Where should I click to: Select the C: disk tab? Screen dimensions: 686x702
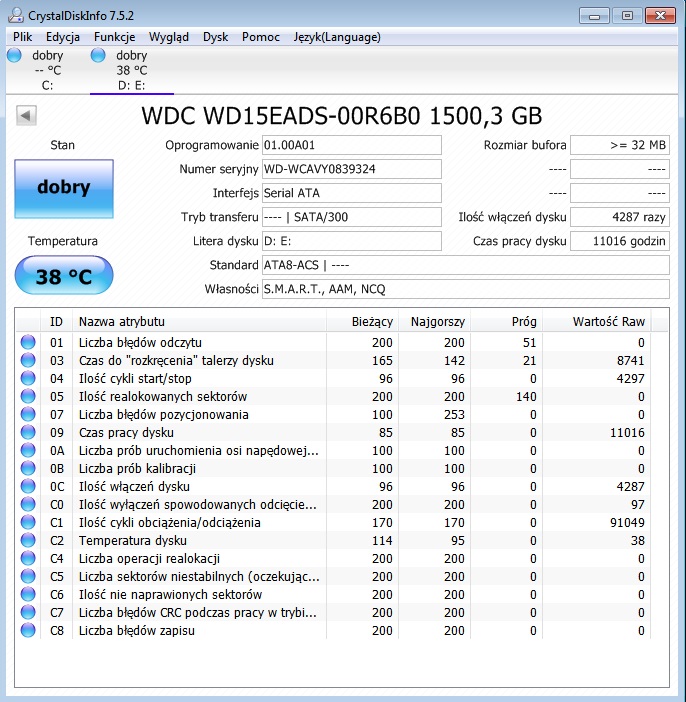click(47, 70)
